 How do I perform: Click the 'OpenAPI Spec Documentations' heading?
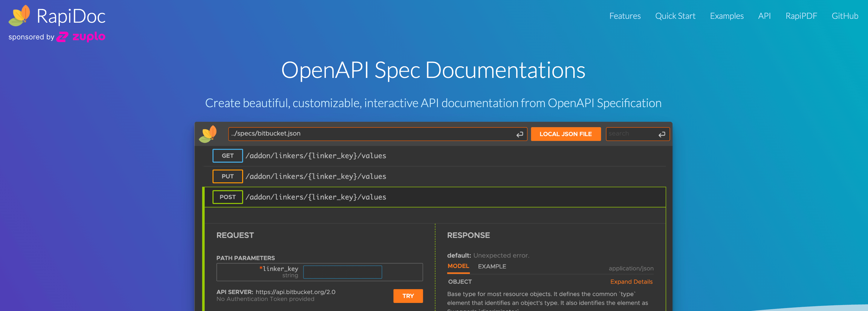(x=433, y=70)
